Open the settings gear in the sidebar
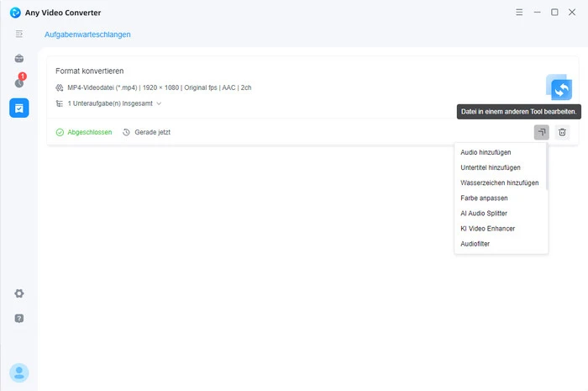 pos(18,293)
